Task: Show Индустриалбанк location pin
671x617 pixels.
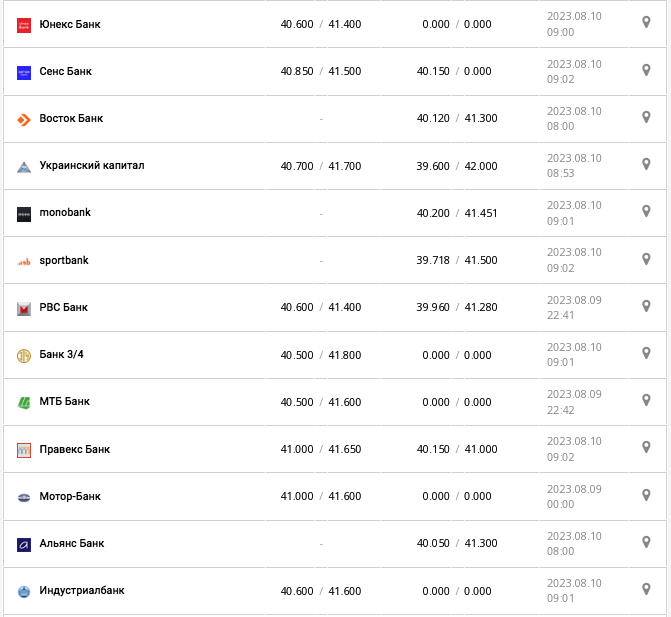Action: 646,589
